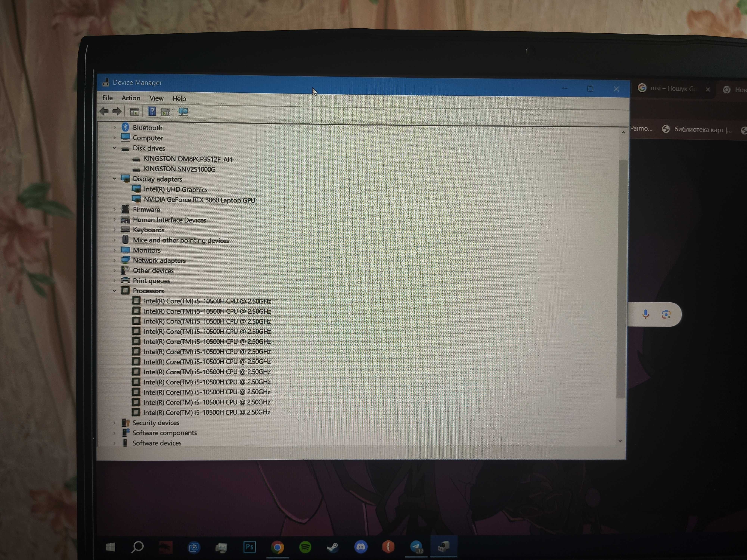Select the first i5-10500H processor entry
The image size is (747, 560).
coord(207,301)
